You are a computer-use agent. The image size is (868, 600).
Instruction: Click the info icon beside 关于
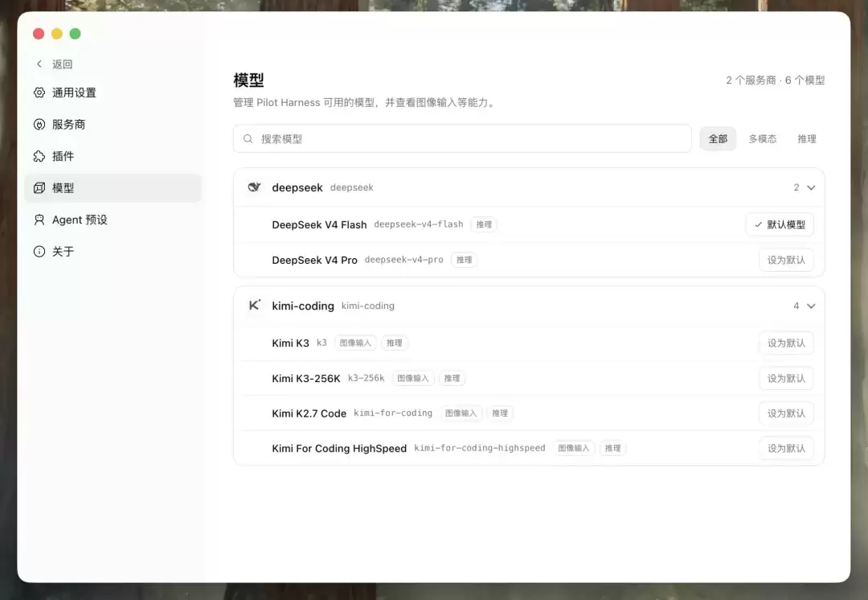tap(39, 252)
